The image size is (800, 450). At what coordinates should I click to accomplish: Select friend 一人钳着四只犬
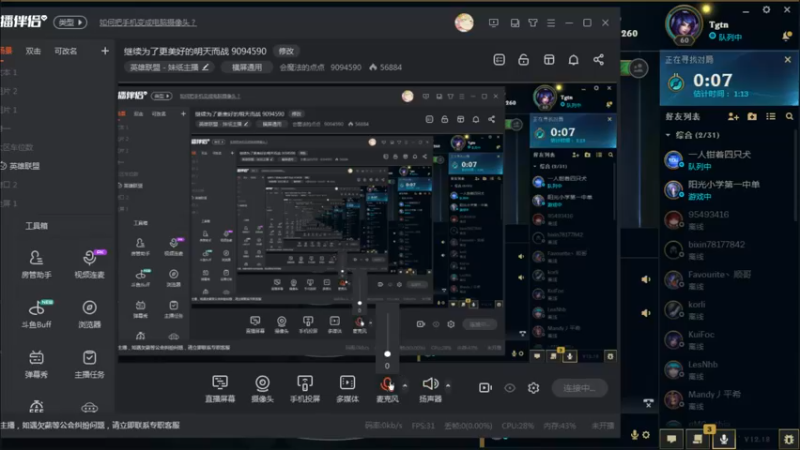[727, 160]
